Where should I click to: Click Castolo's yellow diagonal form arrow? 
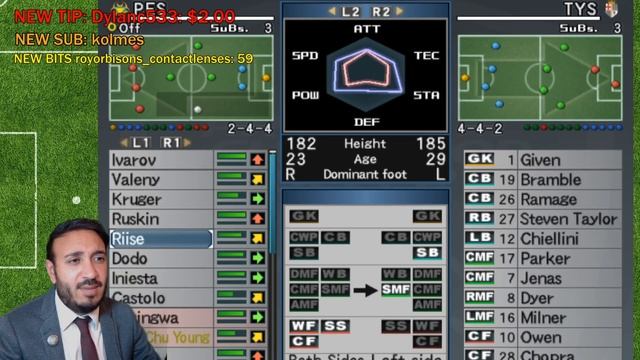(258, 297)
